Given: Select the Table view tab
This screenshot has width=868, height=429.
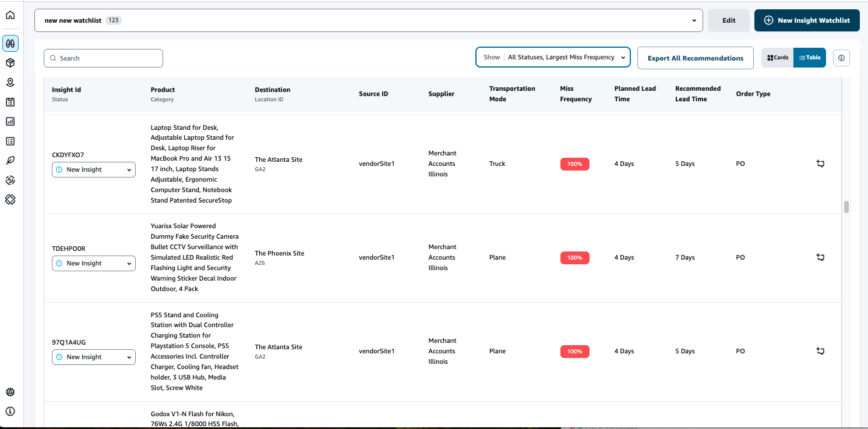Looking at the screenshot, I should pos(809,57).
